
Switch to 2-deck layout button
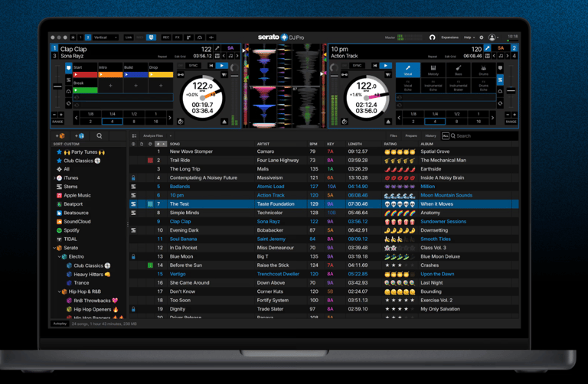pos(88,37)
